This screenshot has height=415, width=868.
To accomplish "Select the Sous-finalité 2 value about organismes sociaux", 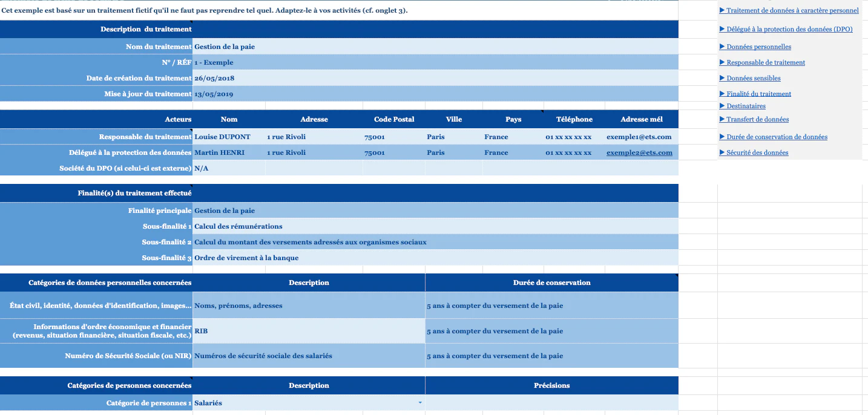I will pos(435,242).
